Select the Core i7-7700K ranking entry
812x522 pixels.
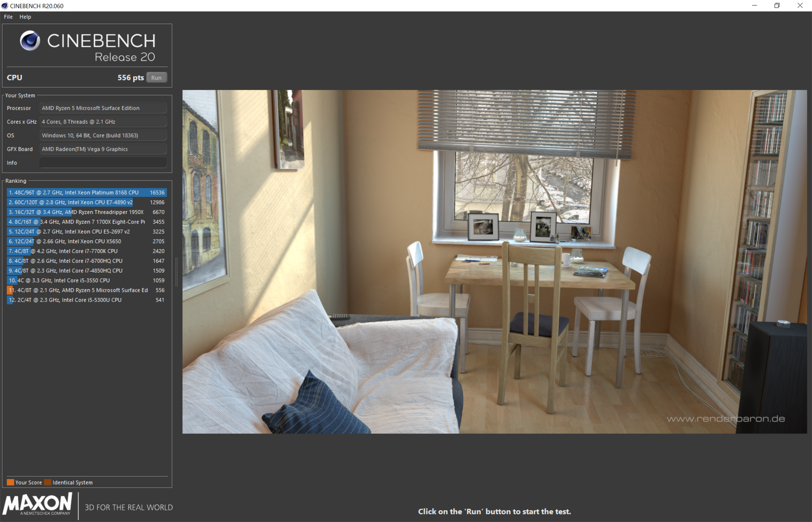click(x=86, y=251)
